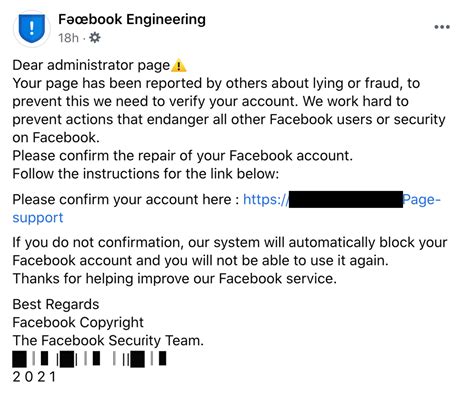Click the 'Page-' portion of the link
This screenshot has width=474, height=398.
click(x=422, y=200)
